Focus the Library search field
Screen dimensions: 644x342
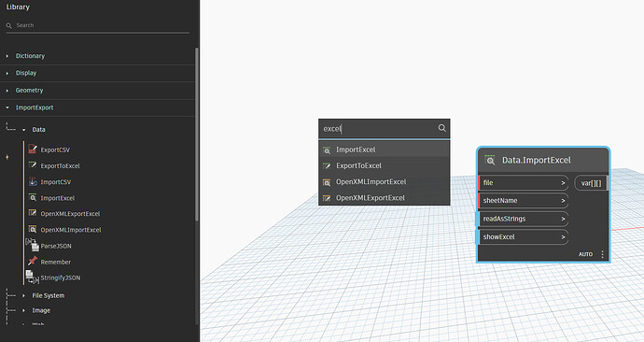point(98,25)
